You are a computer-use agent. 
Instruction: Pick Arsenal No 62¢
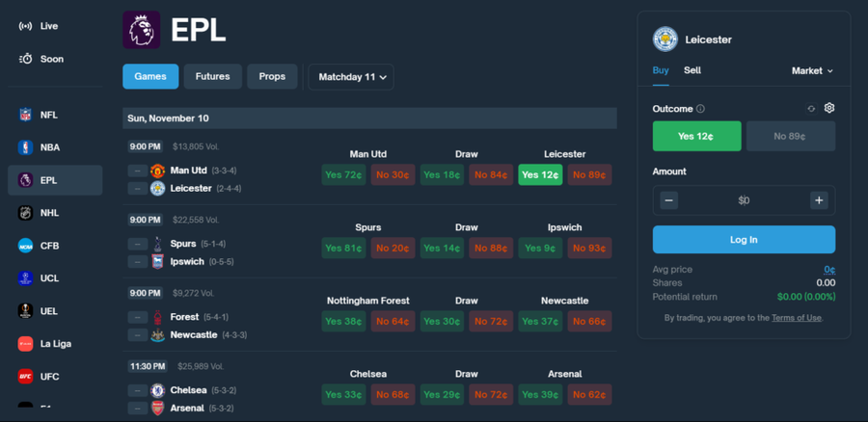click(589, 394)
